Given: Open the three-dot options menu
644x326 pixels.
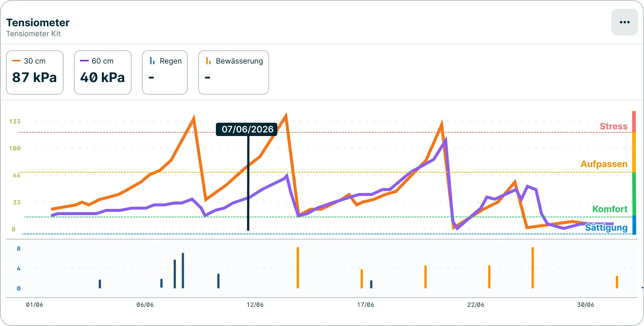Looking at the screenshot, I should click(x=624, y=22).
